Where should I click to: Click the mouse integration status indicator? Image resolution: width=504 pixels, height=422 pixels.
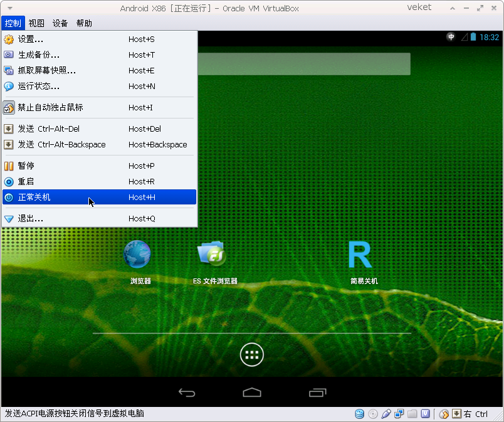coord(444,414)
